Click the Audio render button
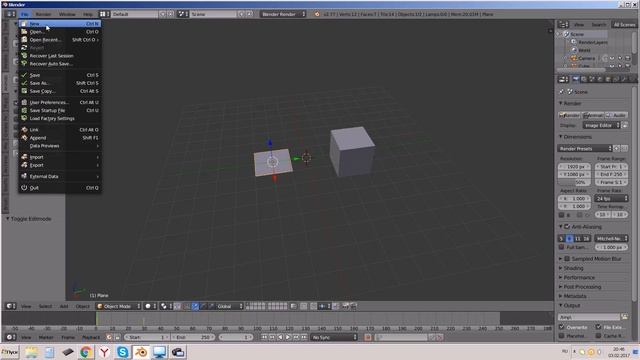The image size is (640, 360). [x=616, y=116]
